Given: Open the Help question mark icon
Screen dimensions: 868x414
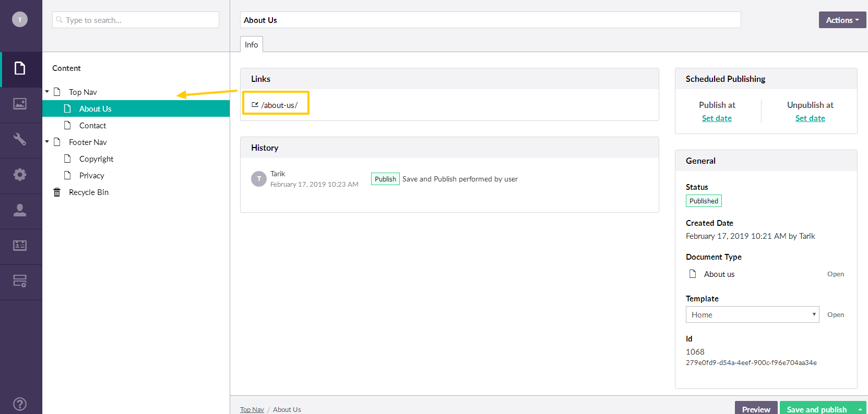Looking at the screenshot, I should click(20, 404).
